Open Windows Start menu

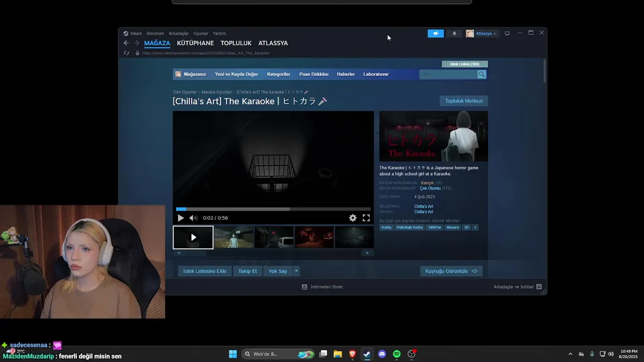click(233, 354)
